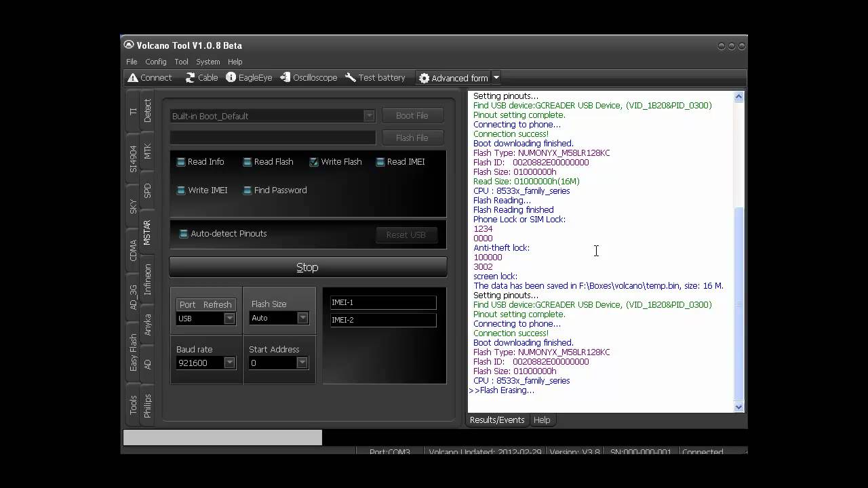Click the log vertical scrollbar thumb
This screenshot has height=488, width=868.
tap(738, 304)
